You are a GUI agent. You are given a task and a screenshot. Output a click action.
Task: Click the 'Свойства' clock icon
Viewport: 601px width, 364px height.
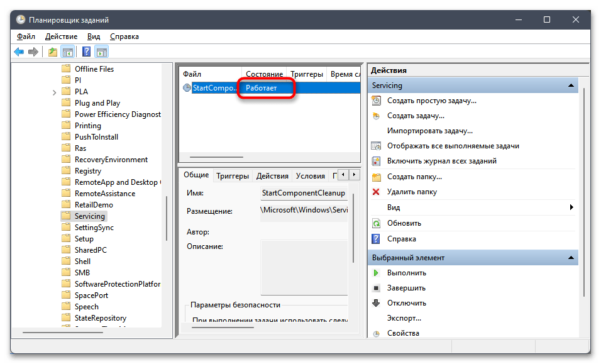point(377,334)
